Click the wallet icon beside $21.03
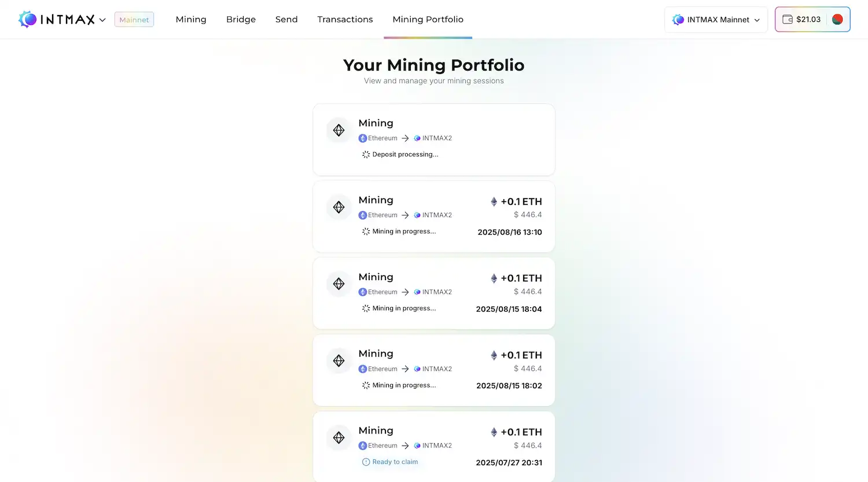 coord(788,19)
